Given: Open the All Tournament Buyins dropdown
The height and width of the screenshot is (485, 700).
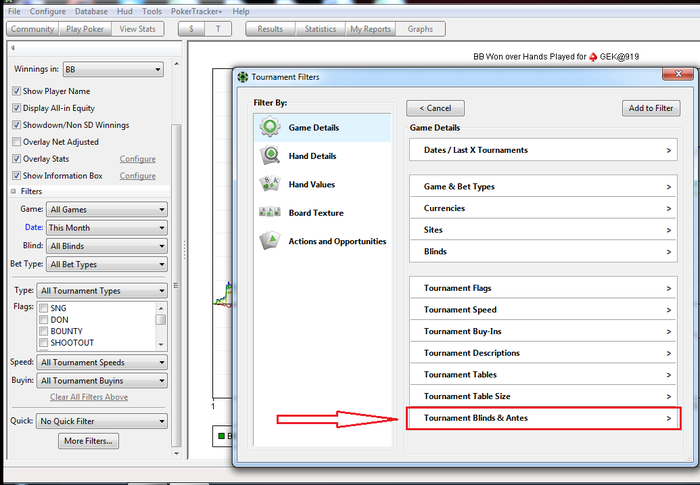Looking at the screenshot, I should tap(102, 380).
